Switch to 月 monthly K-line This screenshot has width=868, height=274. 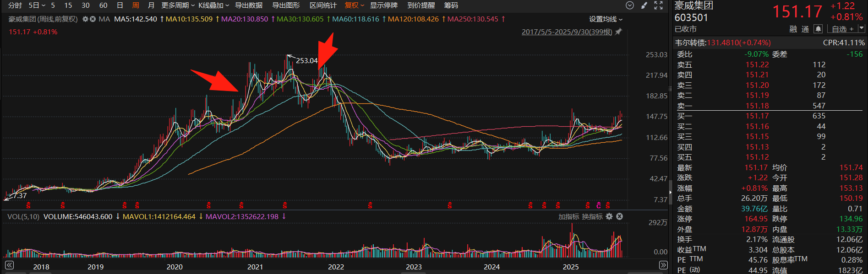click(151, 5)
